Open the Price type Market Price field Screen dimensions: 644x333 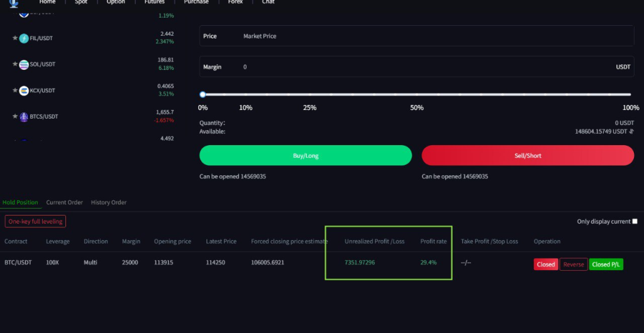[416, 36]
